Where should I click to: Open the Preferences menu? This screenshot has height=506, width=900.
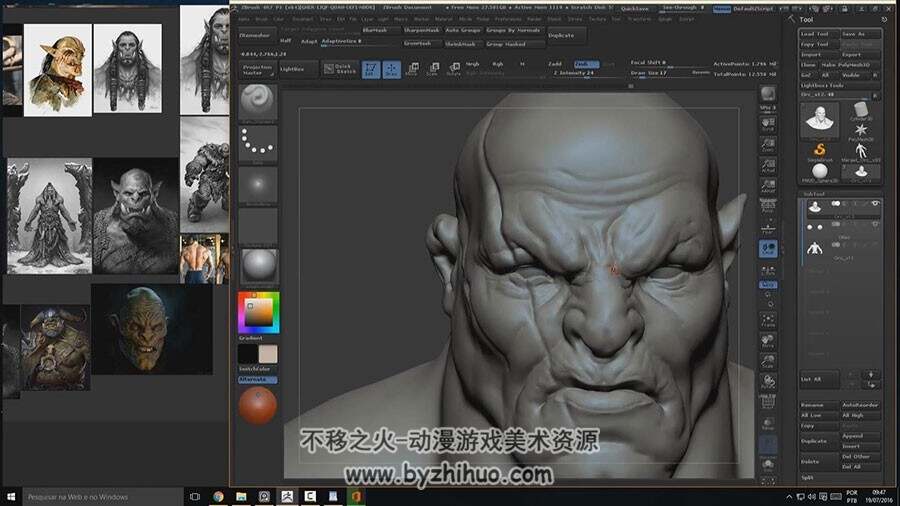click(x=508, y=19)
